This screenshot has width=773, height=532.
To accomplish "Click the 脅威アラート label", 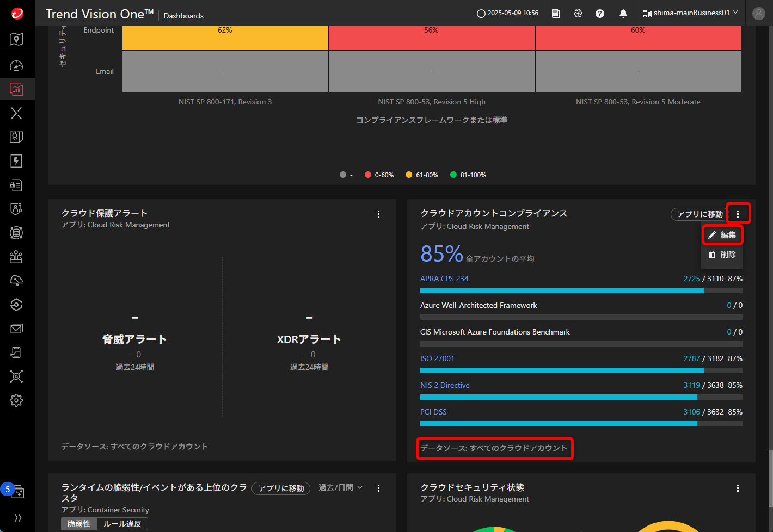I will pyautogui.click(x=134, y=339).
